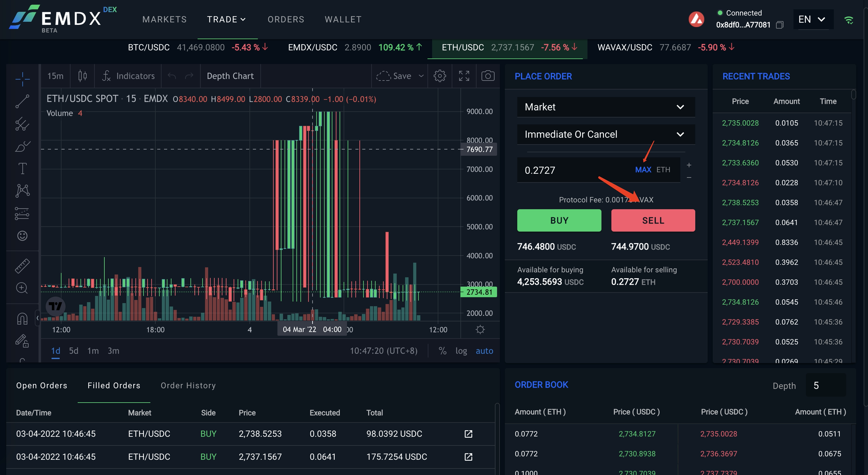Select the text annotation tool
This screenshot has width=868, height=475.
[22, 168]
